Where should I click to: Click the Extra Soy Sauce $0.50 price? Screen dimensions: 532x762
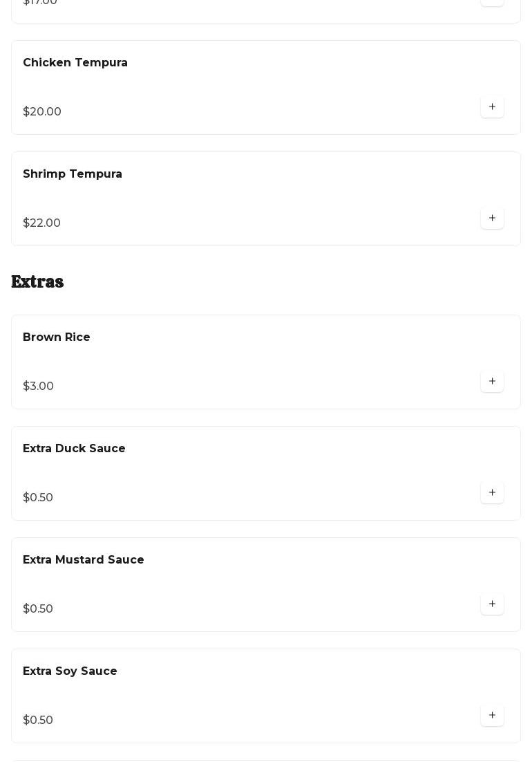point(38,721)
